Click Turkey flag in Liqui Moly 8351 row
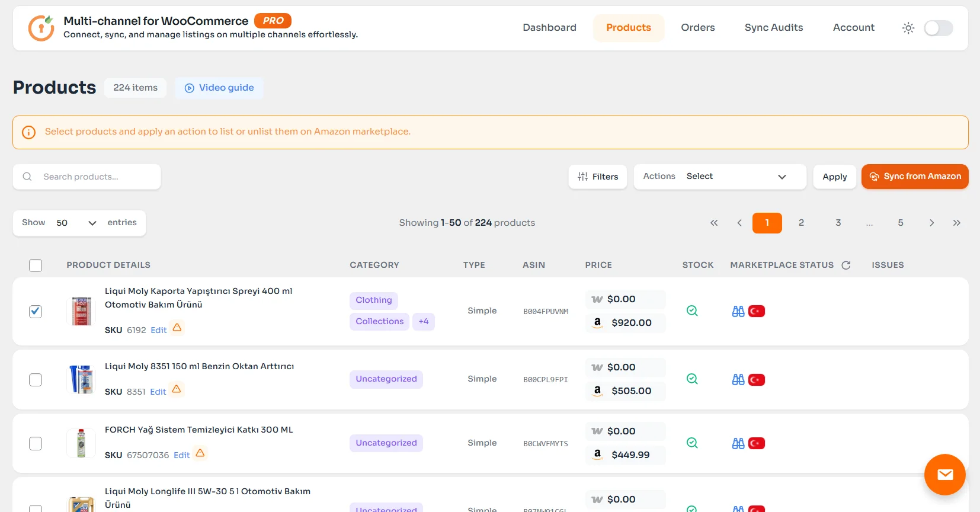The height and width of the screenshot is (512, 980). coord(757,380)
